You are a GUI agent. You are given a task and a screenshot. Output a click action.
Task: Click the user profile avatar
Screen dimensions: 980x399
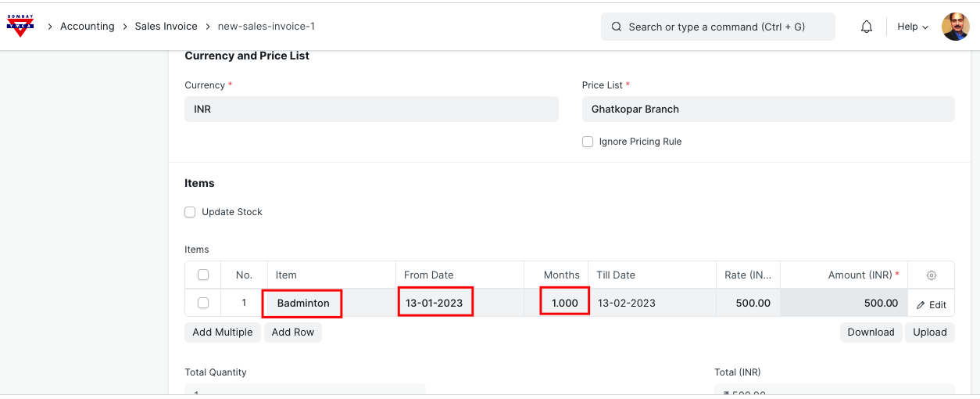coord(955,27)
